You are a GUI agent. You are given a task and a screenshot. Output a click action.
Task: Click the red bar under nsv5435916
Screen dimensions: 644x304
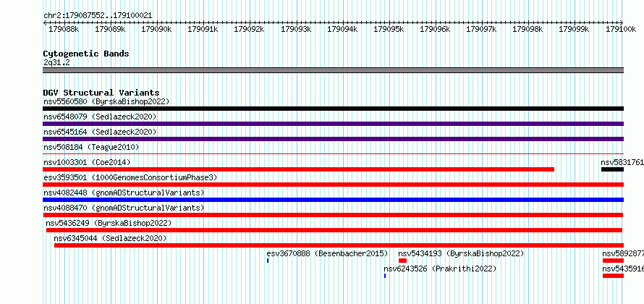click(613, 276)
